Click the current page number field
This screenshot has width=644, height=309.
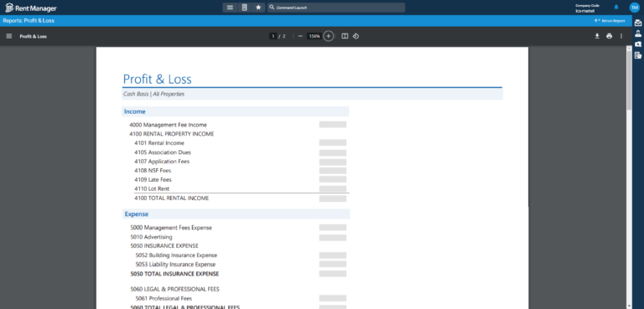click(273, 36)
